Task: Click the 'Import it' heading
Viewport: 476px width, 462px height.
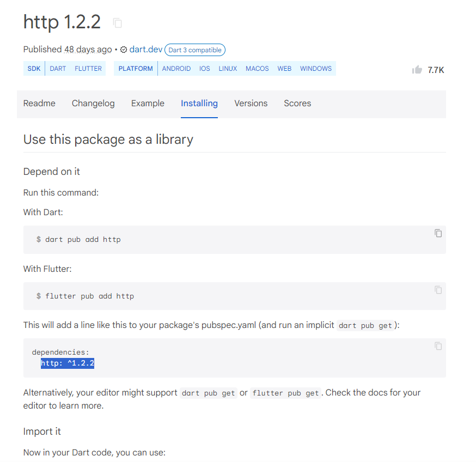Action: click(42, 431)
